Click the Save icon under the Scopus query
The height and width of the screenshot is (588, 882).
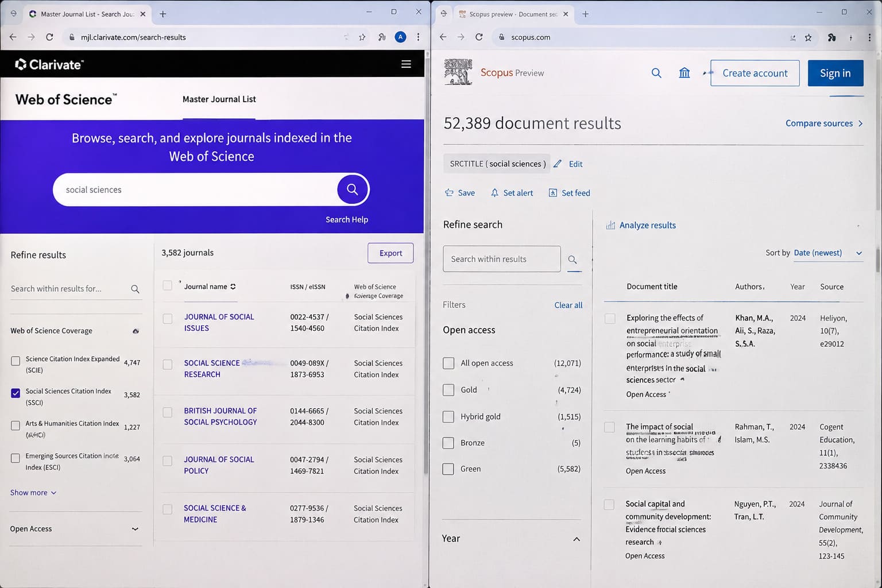point(449,193)
